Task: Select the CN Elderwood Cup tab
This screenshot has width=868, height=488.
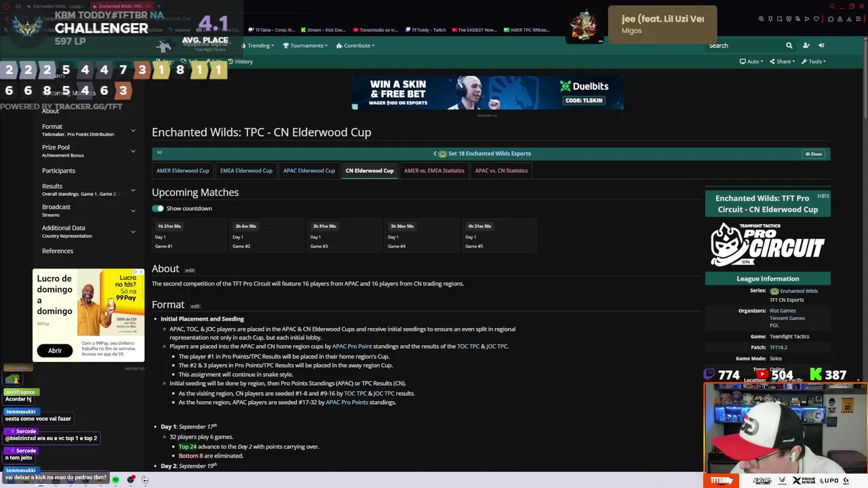Action: [x=370, y=171]
